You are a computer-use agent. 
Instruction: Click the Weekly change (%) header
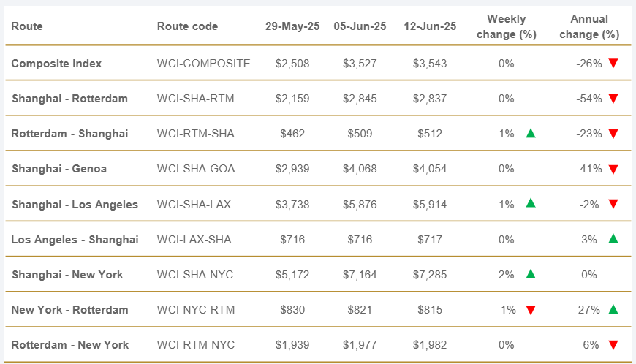pos(506,26)
